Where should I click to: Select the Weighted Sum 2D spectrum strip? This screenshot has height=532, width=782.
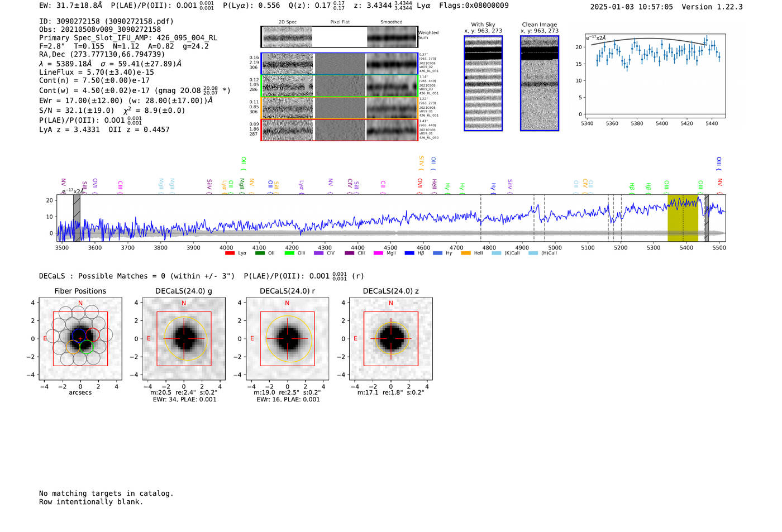click(x=339, y=37)
